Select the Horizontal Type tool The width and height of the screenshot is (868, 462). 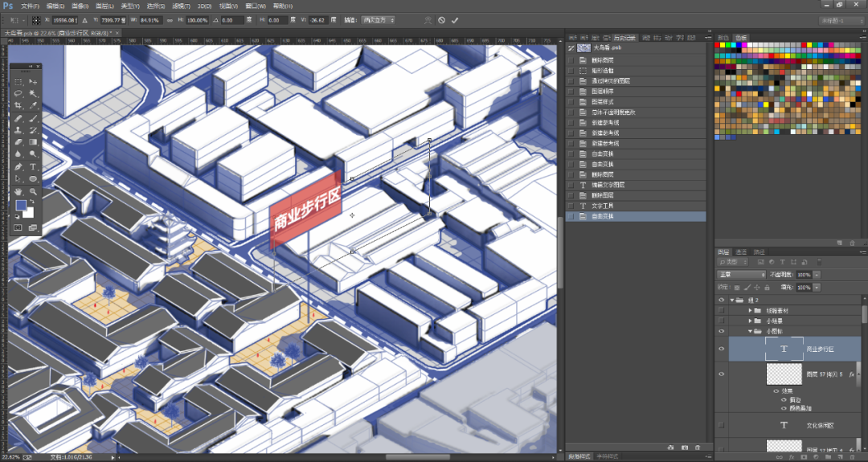(x=33, y=166)
